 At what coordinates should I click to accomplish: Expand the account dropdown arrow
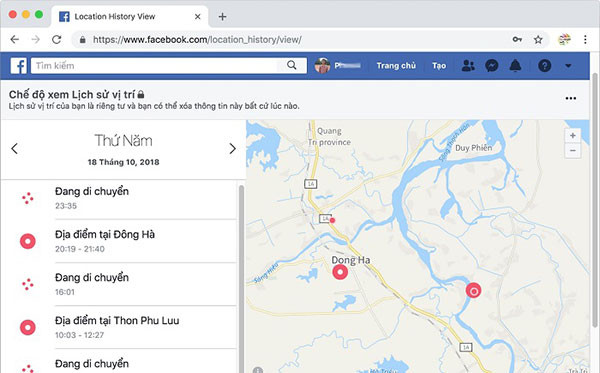pos(568,66)
